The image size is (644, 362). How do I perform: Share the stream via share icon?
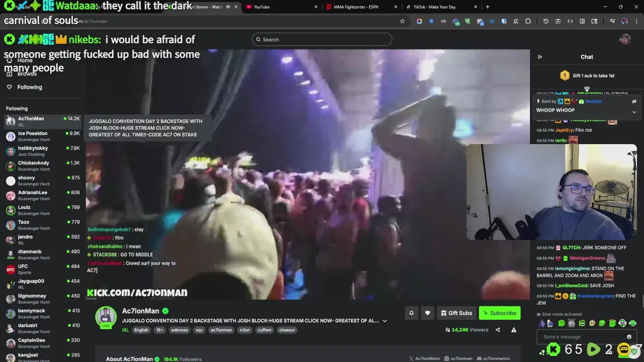(x=498, y=330)
